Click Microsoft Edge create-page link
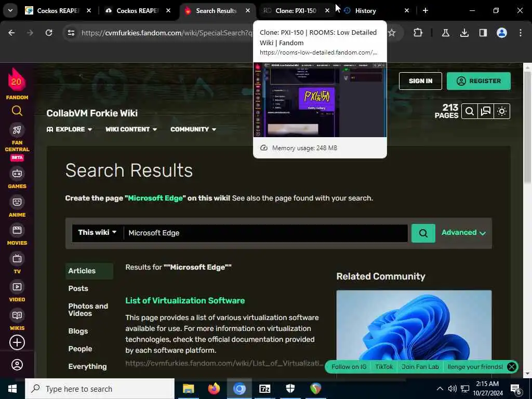532x399 pixels. coord(155,198)
